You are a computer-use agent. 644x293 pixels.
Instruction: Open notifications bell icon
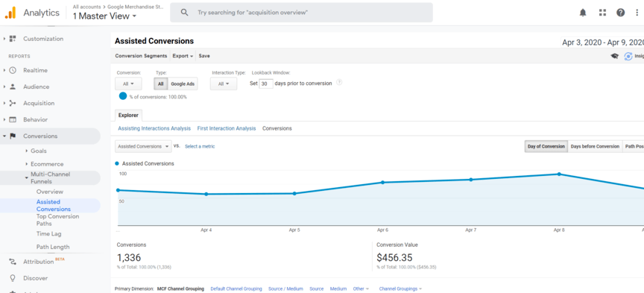point(583,13)
